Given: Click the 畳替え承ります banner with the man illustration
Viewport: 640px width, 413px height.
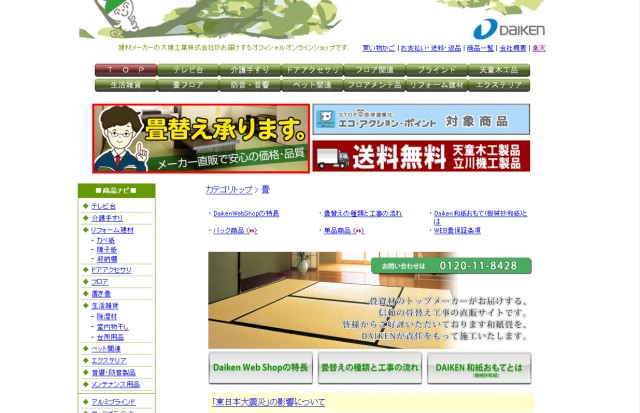Looking at the screenshot, I should point(201,138).
